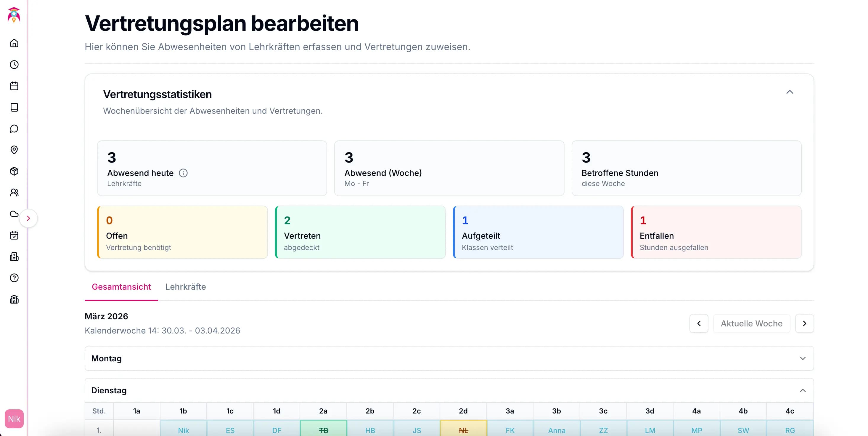Open the help question mark icon
Screen dimensions: 868x436
pos(14,278)
